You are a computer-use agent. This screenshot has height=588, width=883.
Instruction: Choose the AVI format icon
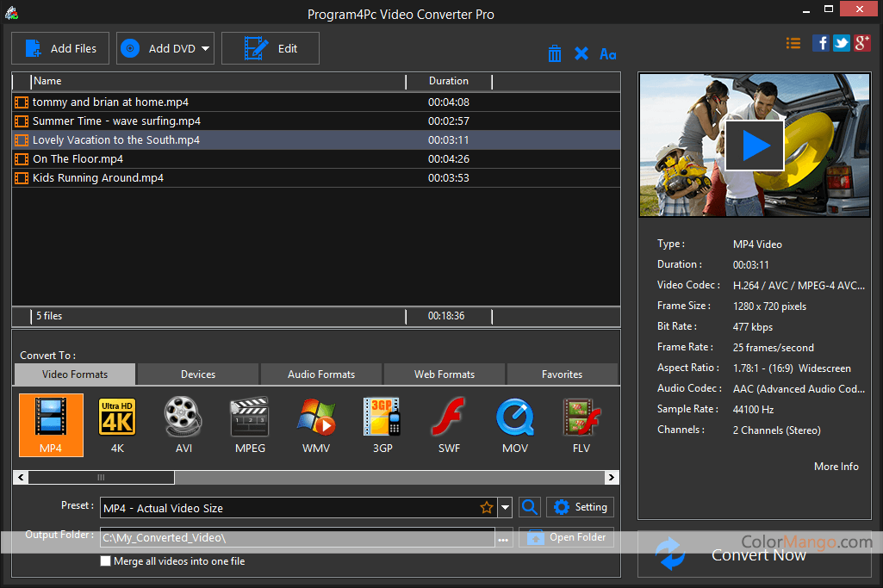[x=183, y=424]
